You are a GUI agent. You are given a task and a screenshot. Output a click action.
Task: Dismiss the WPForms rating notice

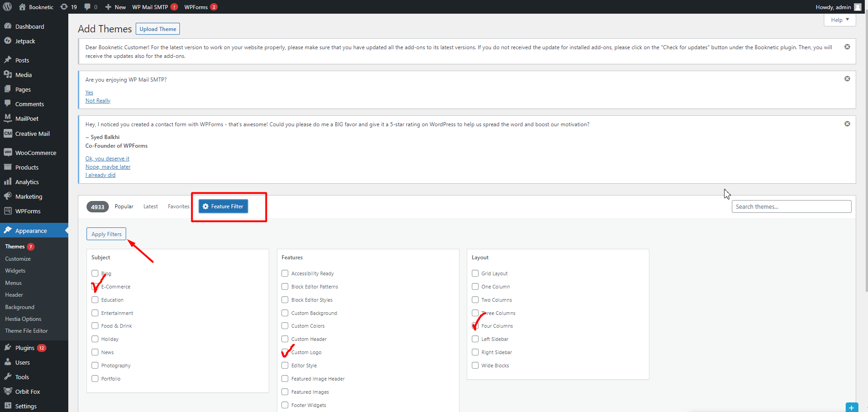click(x=847, y=124)
